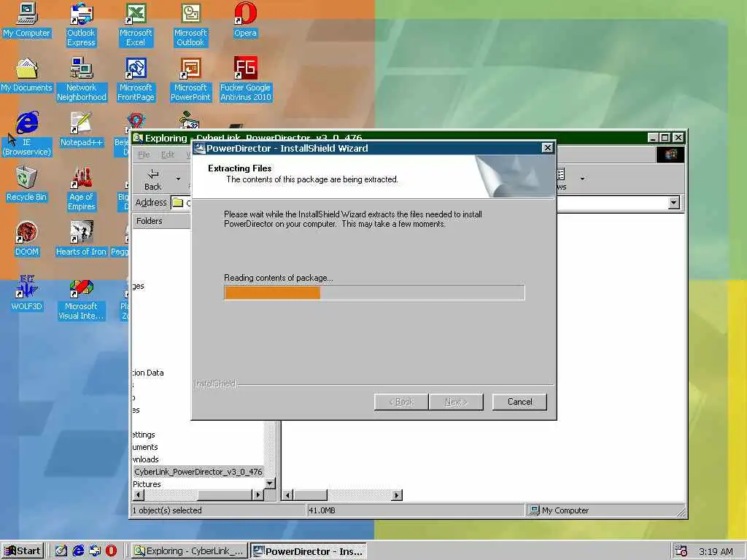Click the Windows logo throbber in Explorer
This screenshot has width=747, height=560.
tap(670, 155)
